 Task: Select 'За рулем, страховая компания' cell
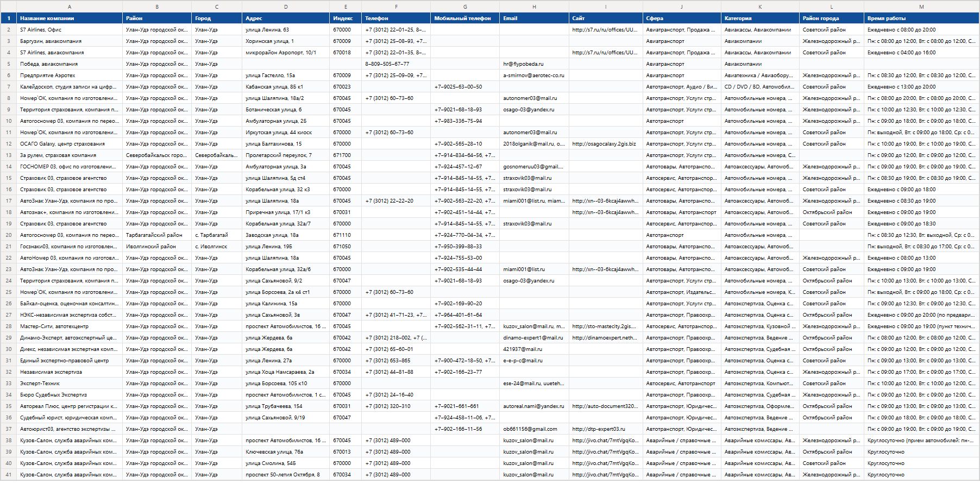click(x=70, y=155)
